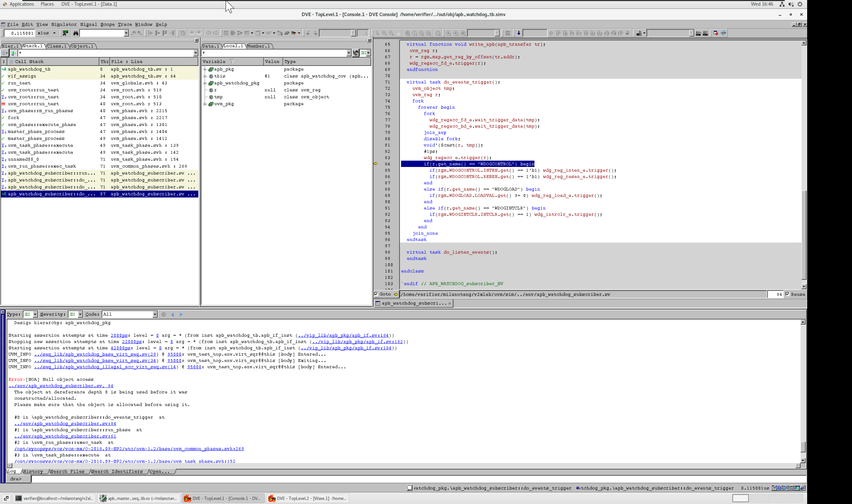The image size is (852, 504).
Task: Click red breakpoint icon on uvm_root::run_test row
Action: tap(4, 104)
